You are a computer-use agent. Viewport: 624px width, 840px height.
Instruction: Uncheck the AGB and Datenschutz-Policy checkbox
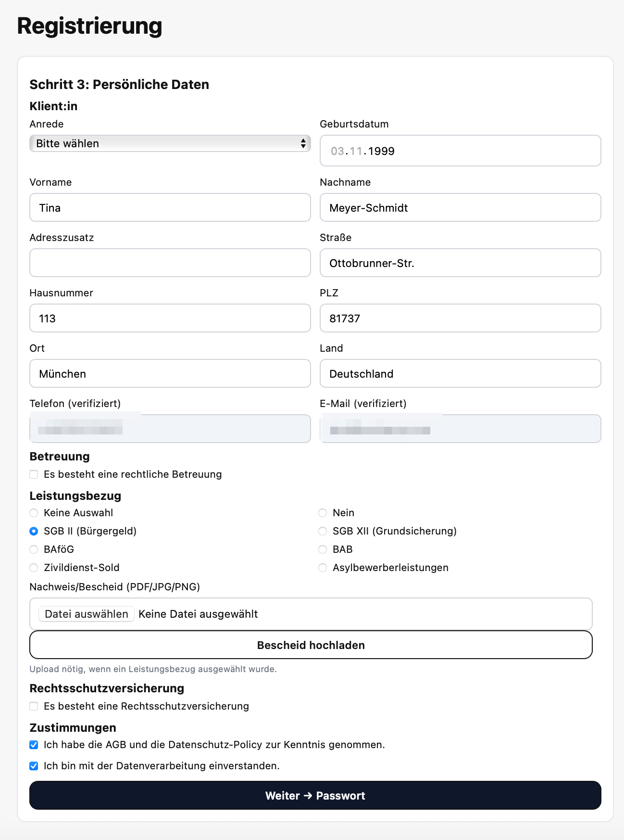click(x=34, y=745)
